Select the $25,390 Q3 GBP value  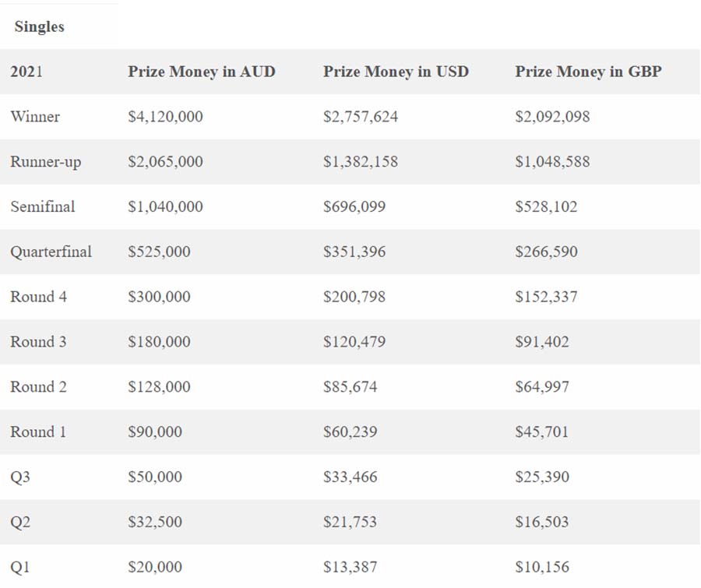click(542, 477)
